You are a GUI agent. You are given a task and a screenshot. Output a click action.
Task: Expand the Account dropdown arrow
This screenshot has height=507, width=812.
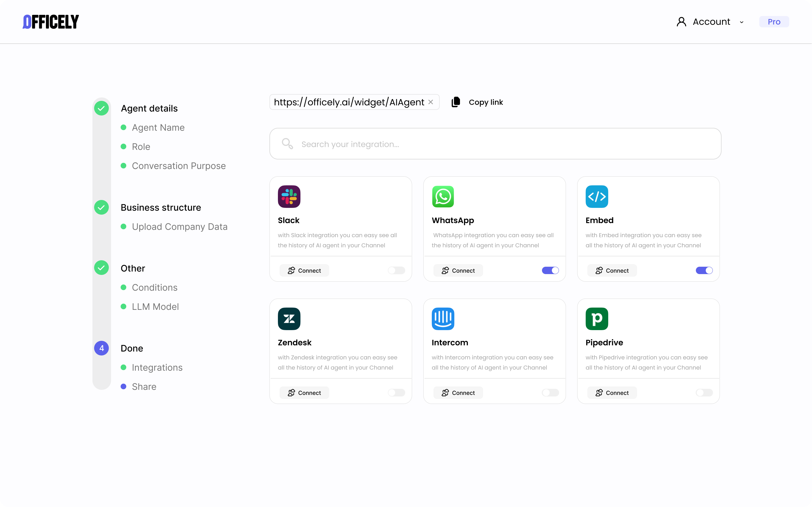[742, 22]
